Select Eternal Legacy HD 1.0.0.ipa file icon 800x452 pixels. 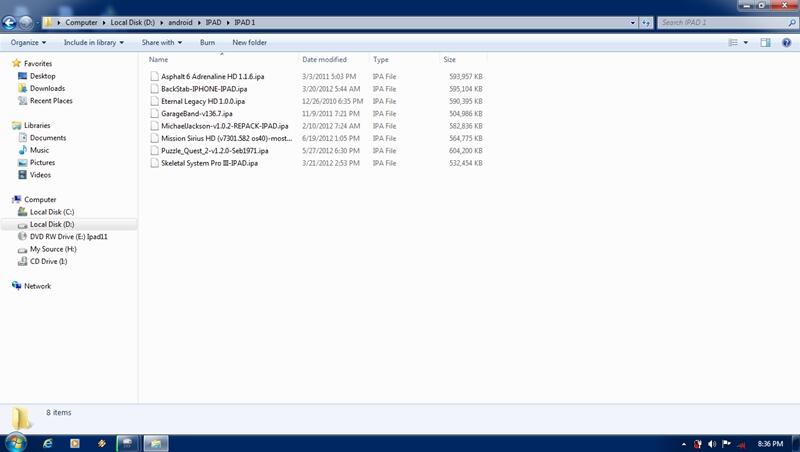point(154,101)
